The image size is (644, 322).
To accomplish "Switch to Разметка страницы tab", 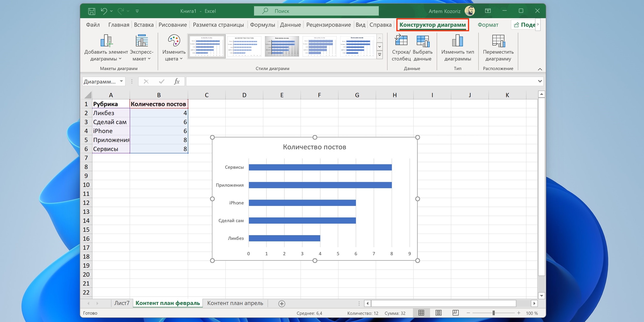I will (218, 25).
